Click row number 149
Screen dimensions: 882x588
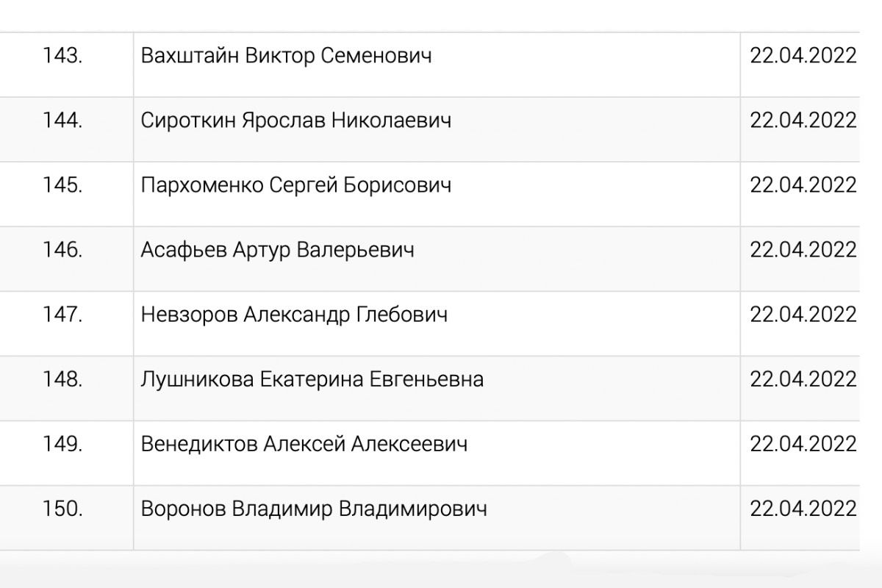[62, 444]
